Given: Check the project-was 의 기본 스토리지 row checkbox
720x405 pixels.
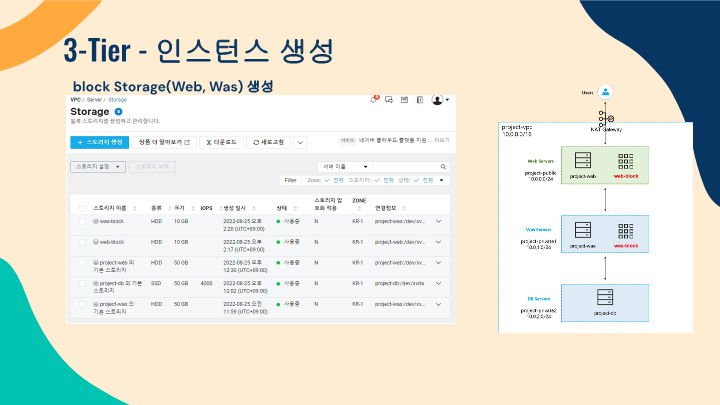Looking at the screenshot, I should pyautogui.click(x=82, y=304).
